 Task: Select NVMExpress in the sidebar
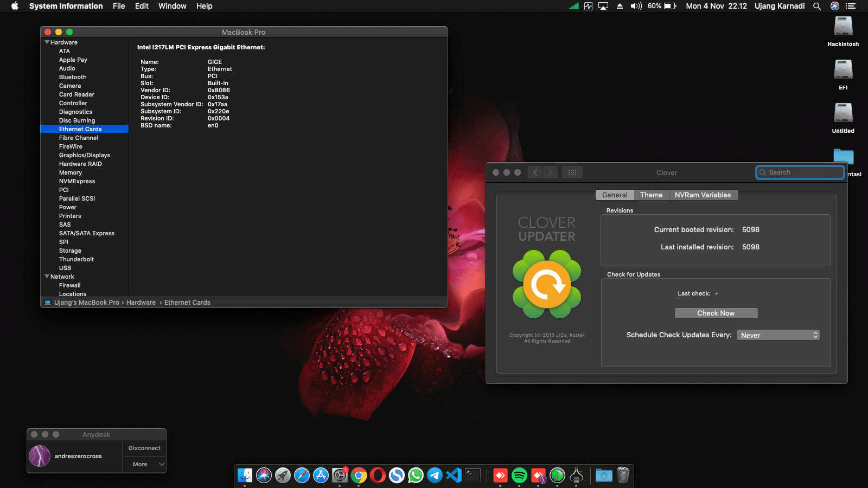click(77, 181)
